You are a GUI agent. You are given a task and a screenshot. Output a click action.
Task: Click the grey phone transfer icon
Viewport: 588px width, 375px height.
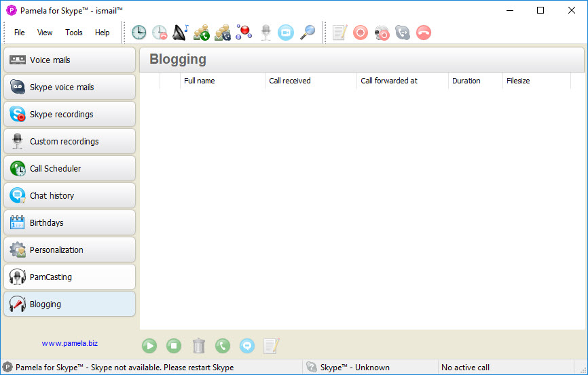pos(403,33)
